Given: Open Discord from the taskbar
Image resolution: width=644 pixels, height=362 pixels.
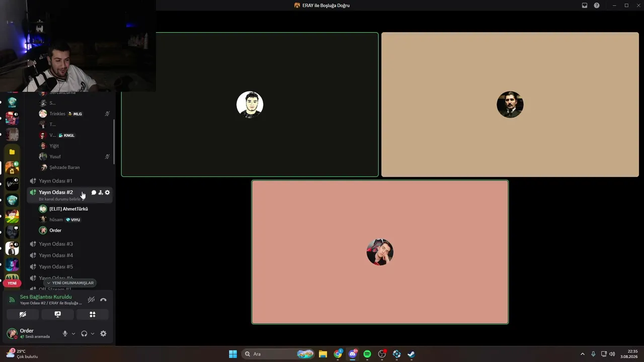Looking at the screenshot, I should point(353,354).
